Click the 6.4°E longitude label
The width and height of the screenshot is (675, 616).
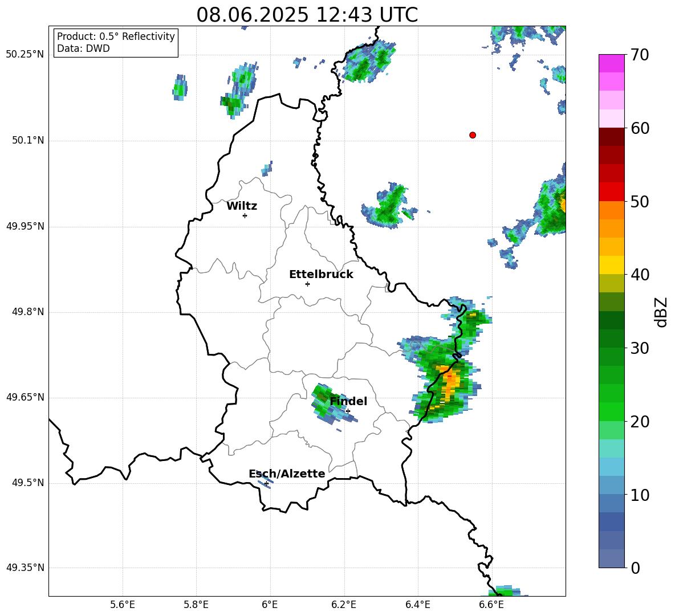(x=417, y=605)
